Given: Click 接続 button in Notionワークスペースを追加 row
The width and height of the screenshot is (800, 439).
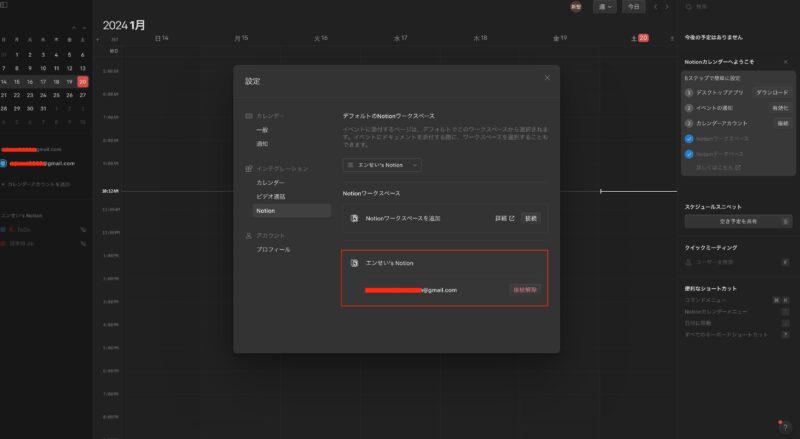Looking at the screenshot, I should click(x=531, y=218).
